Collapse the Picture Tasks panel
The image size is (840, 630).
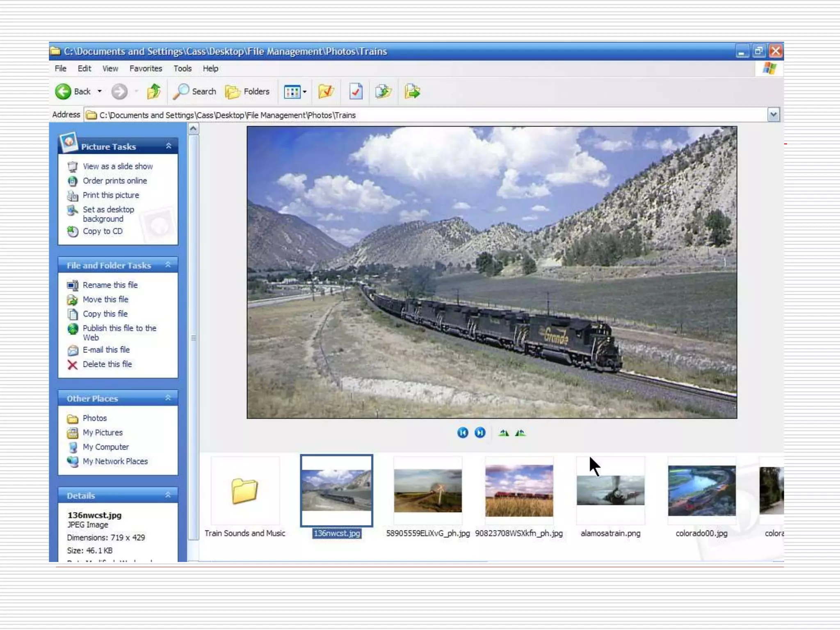(169, 146)
